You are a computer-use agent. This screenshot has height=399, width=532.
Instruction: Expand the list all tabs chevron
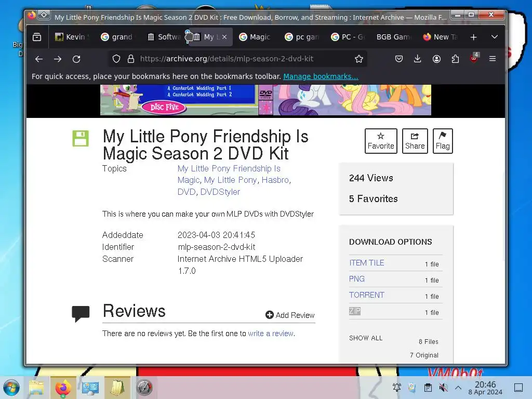point(495,37)
